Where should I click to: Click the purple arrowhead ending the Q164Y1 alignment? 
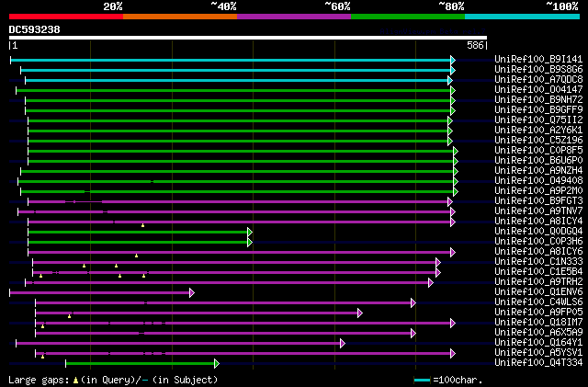tap(342, 344)
